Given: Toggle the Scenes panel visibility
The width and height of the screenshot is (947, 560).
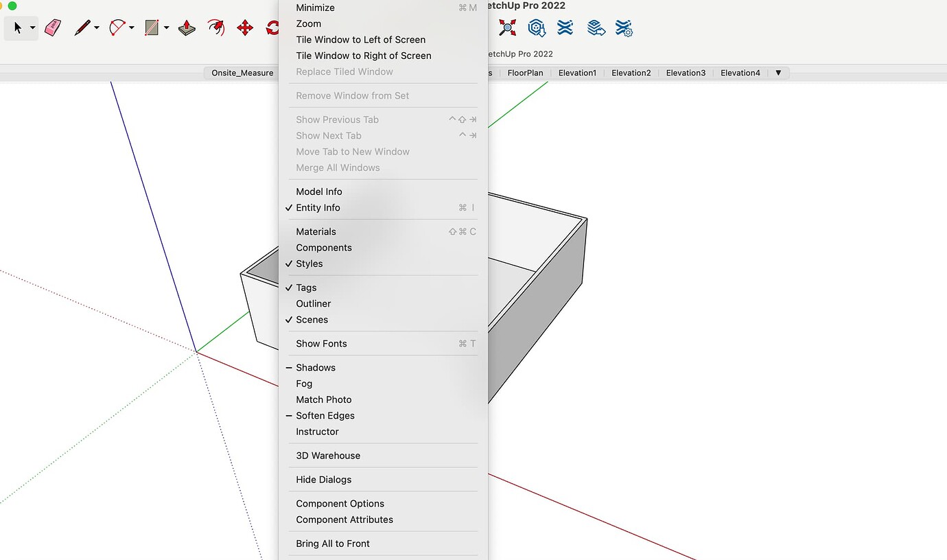Looking at the screenshot, I should [x=312, y=319].
